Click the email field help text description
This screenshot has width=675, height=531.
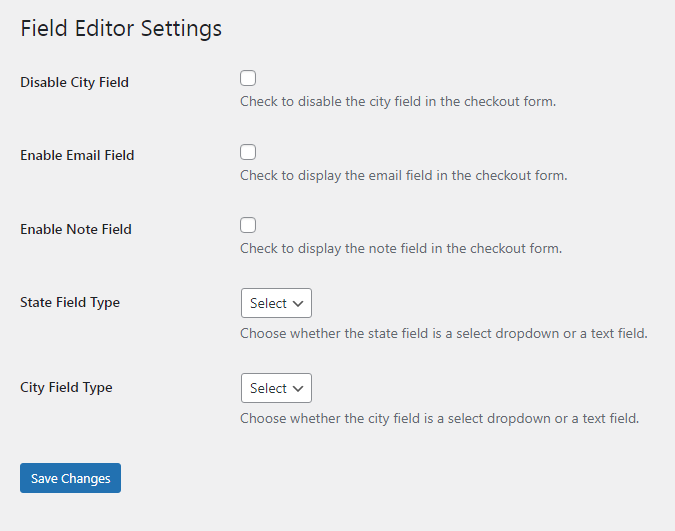[x=403, y=175]
